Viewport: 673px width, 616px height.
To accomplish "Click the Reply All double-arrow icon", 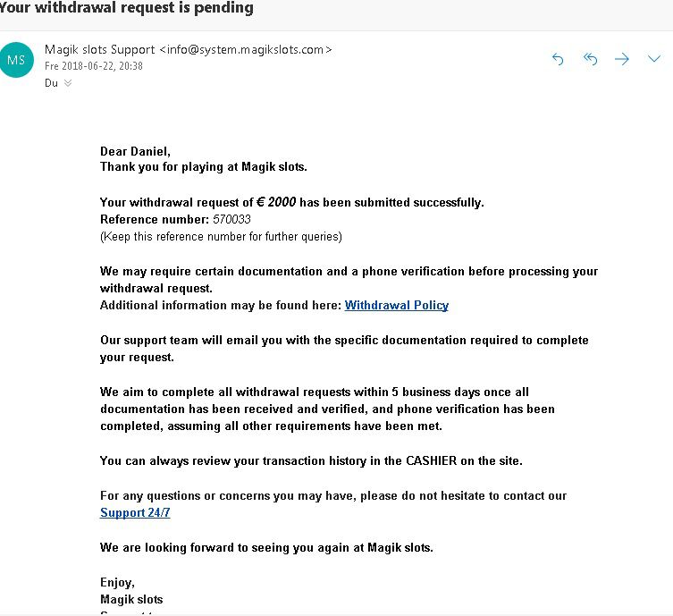I will point(590,59).
